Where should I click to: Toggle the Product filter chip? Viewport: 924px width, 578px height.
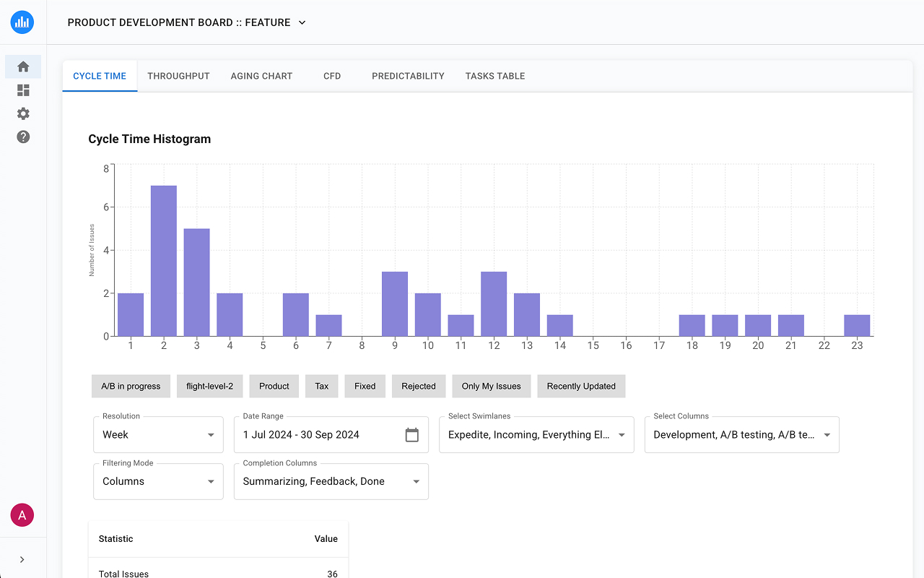click(x=274, y=386)
